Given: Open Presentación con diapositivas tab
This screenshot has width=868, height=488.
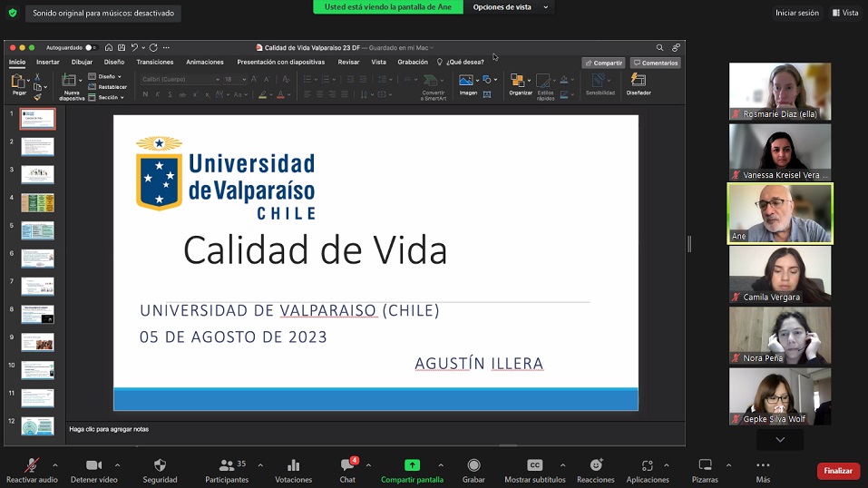Looking at the screenshot, I should coord(280,62).
